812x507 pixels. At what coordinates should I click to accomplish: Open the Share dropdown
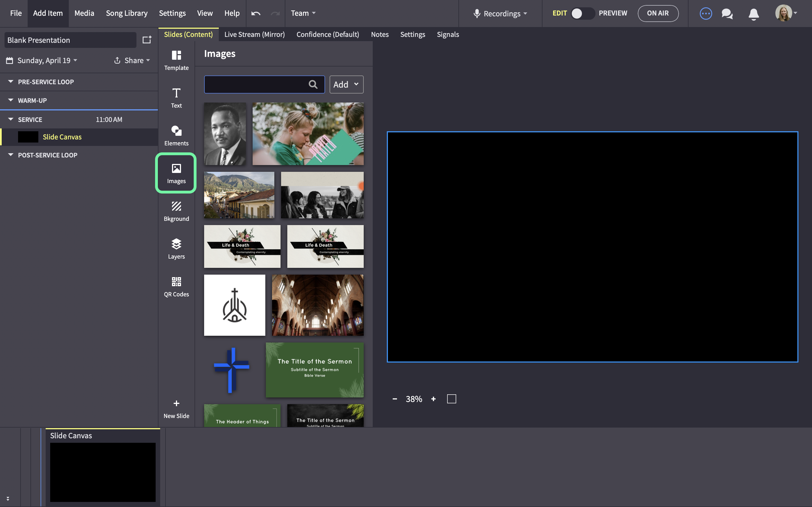[132, 60]
